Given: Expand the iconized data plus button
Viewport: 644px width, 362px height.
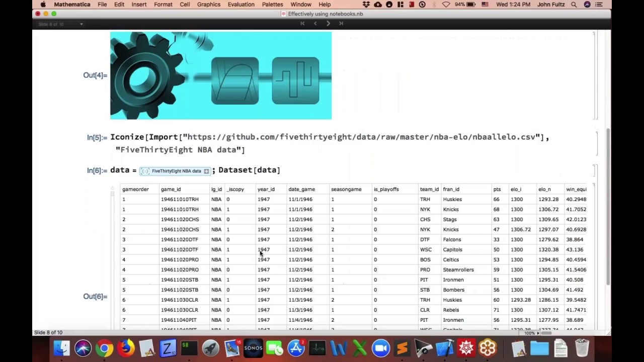Looking at the screenshot, I should coord(206,171).
